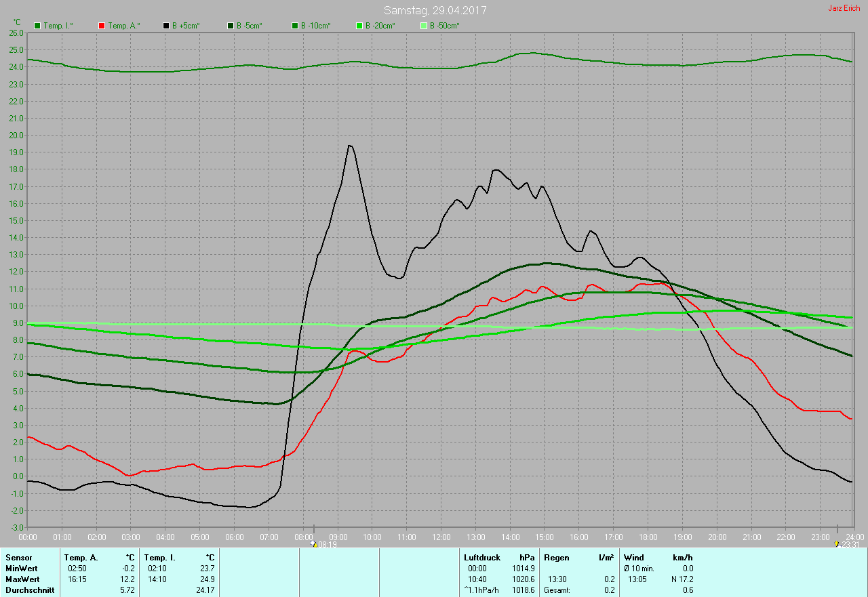Click the Temp. A. minimum value "-0.2"
868x597 pixels.
[127, 569]
